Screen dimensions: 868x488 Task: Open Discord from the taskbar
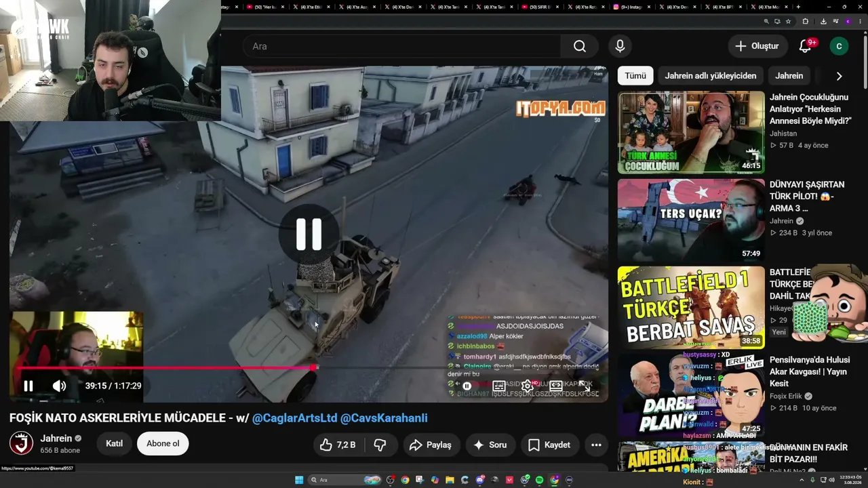click(x=479, y=480)
